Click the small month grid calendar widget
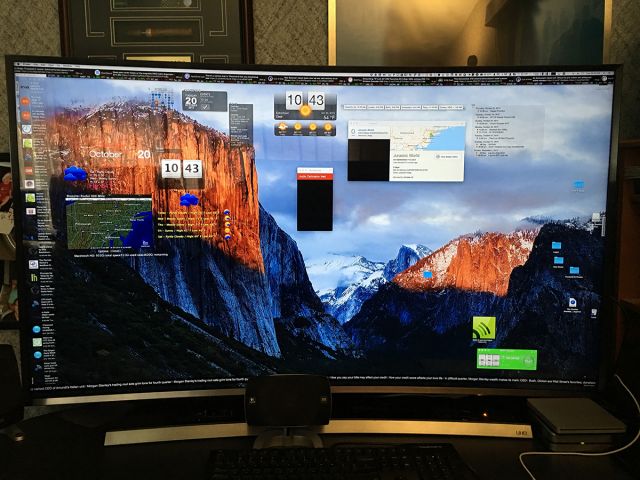This screenshot has height=480, width=640. [162, 99]
